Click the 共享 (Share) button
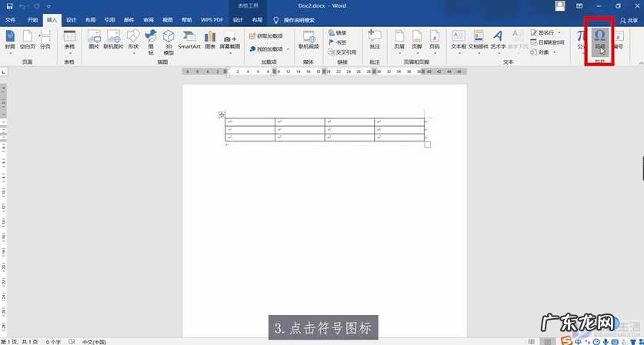Screen dimensions: 644x345 [x=629, y=20]
